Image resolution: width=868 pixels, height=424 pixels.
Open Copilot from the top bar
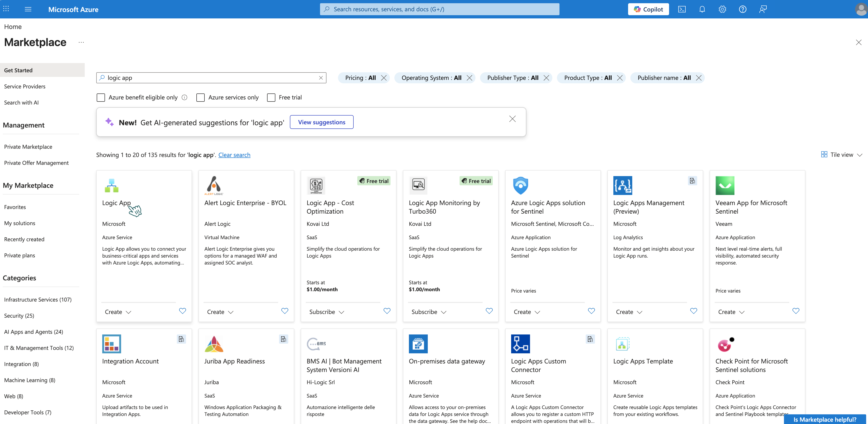pos(648,9)
